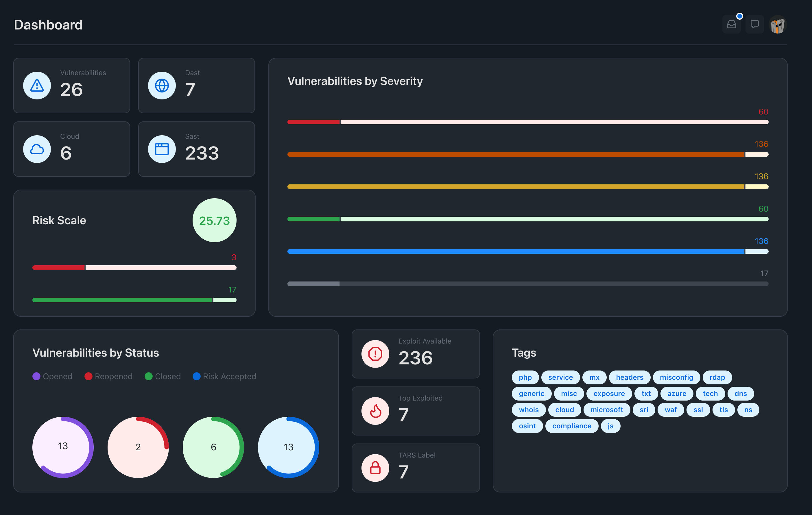Screen dimensions: 812x515
Task: Toggle the Risk Accepted legend item
Action: pyautogui.click(x=224, y=376)
